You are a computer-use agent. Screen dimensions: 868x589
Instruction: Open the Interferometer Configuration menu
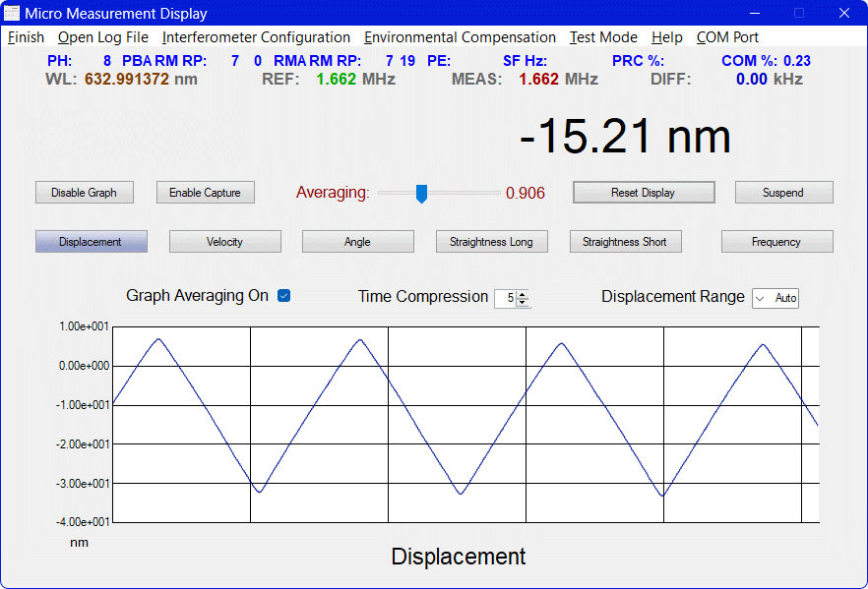256,37
